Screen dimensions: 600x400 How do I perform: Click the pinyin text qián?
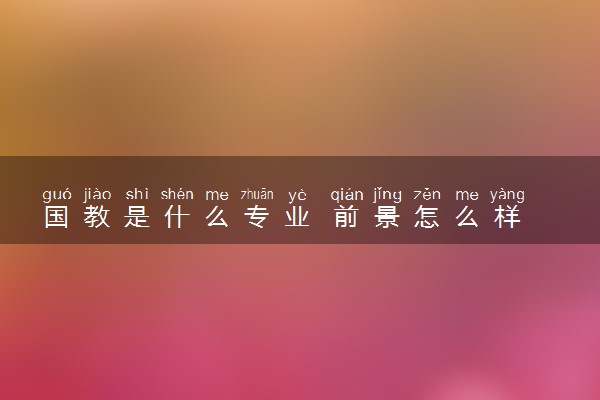(347, 194)
